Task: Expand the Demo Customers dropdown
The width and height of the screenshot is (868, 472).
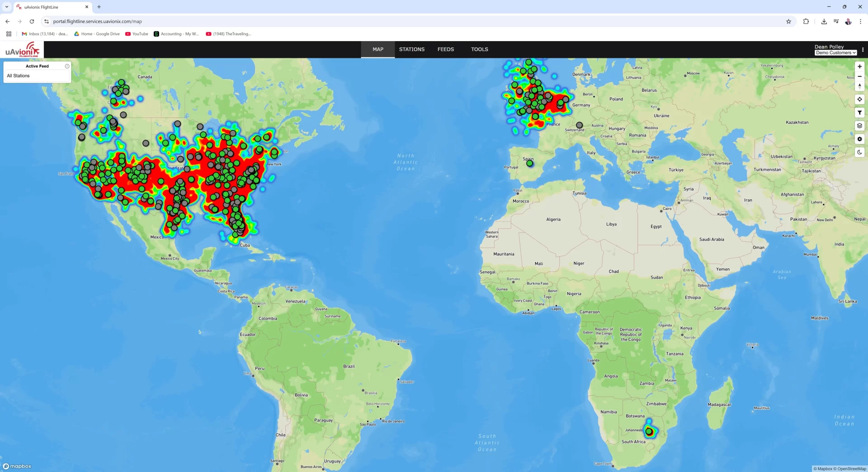Action: (835, 53)
